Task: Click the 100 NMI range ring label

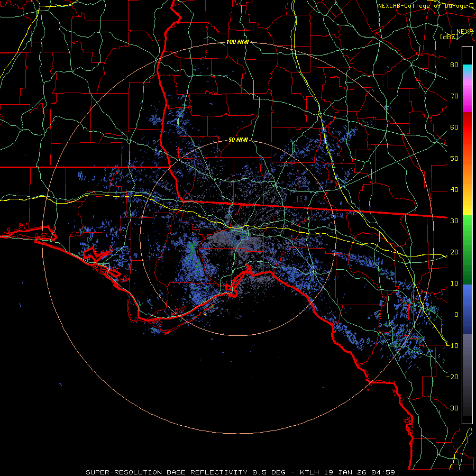Action: click(237, 42)
